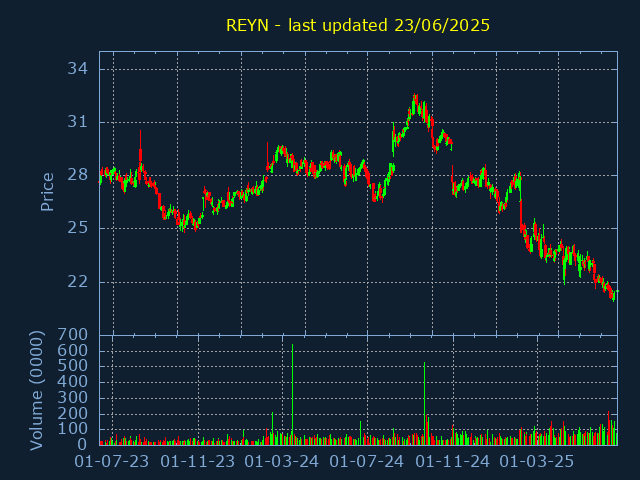Click the volume axis value 400
Screen dimensions: 640x480
click(73, 382)
